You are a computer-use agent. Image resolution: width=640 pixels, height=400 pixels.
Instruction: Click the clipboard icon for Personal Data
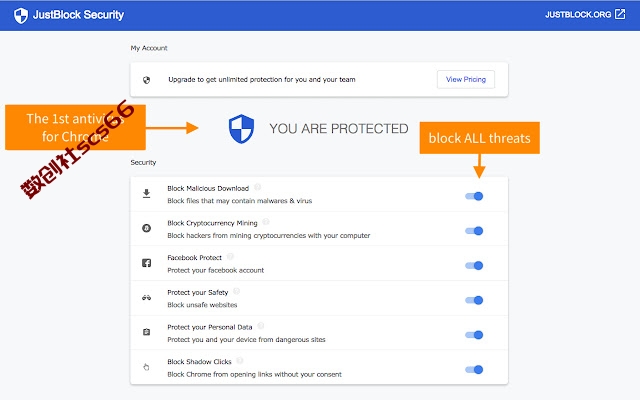[x=146, y=332]
